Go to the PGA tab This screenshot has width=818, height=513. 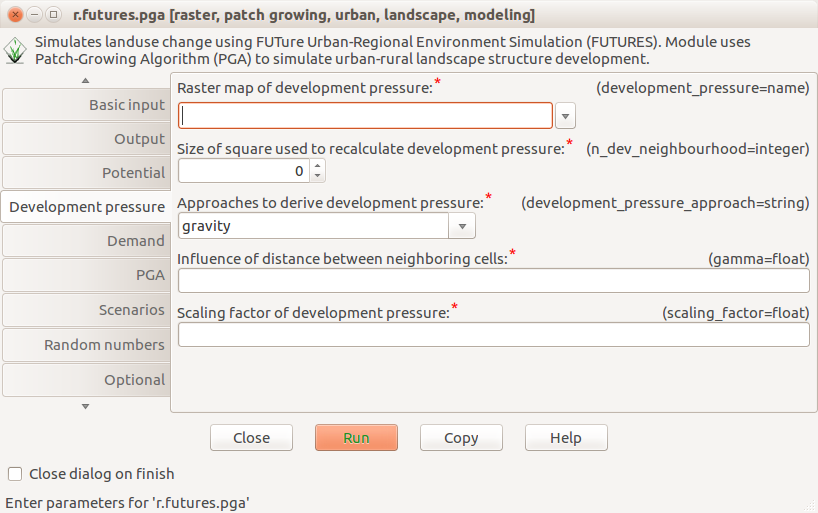(87, 275)
